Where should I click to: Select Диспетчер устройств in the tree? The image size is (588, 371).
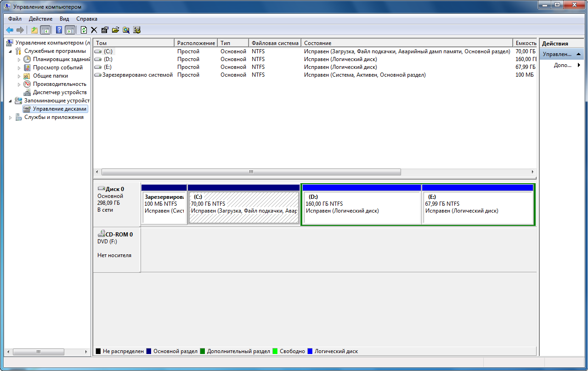pos(60,92)
